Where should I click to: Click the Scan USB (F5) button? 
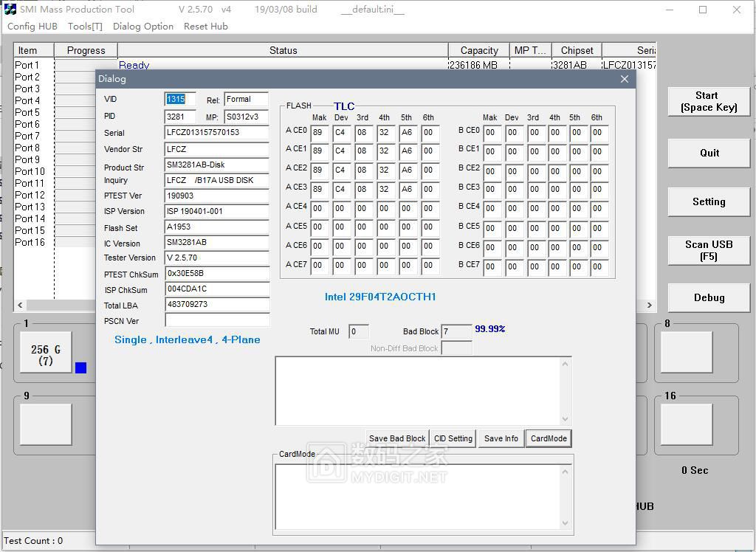tap(709, 250)
